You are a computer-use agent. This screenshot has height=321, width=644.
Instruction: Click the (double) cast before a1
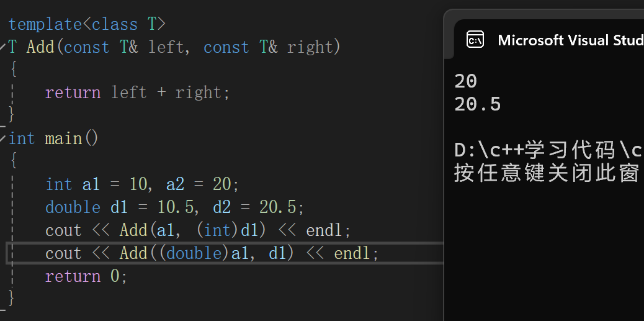click(x=194, y=253)
